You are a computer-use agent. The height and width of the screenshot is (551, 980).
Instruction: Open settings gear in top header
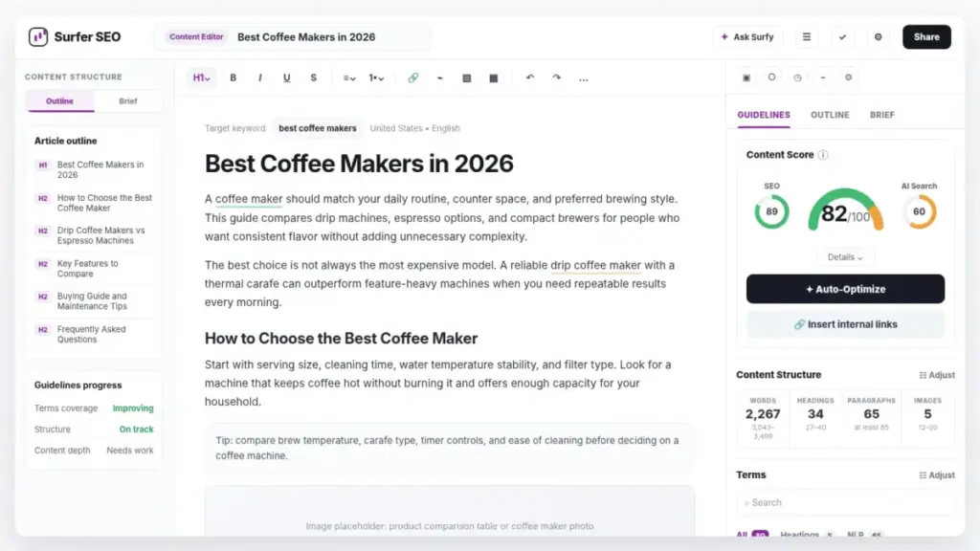pyautogui.click(x=879, y=37)
